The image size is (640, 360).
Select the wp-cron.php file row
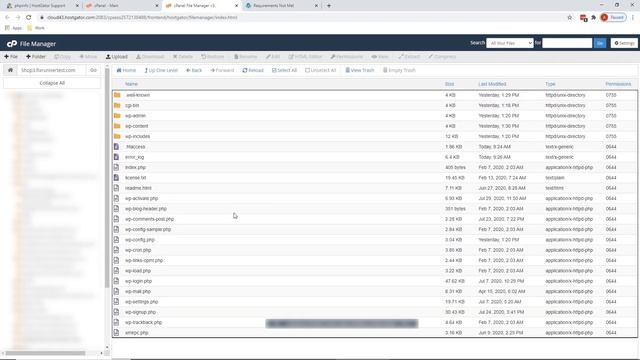pos(374,250)
